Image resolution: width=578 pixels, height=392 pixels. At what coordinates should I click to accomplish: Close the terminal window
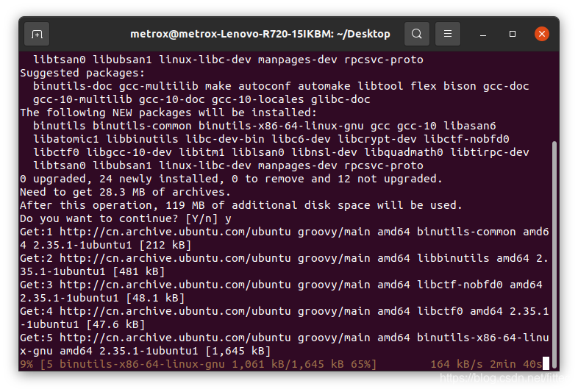click(x=541, y=34)
